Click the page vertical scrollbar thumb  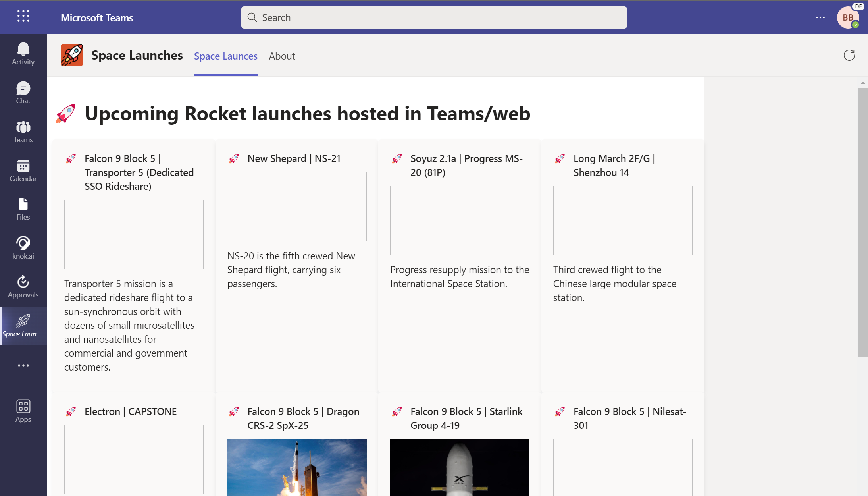[862, 222]
